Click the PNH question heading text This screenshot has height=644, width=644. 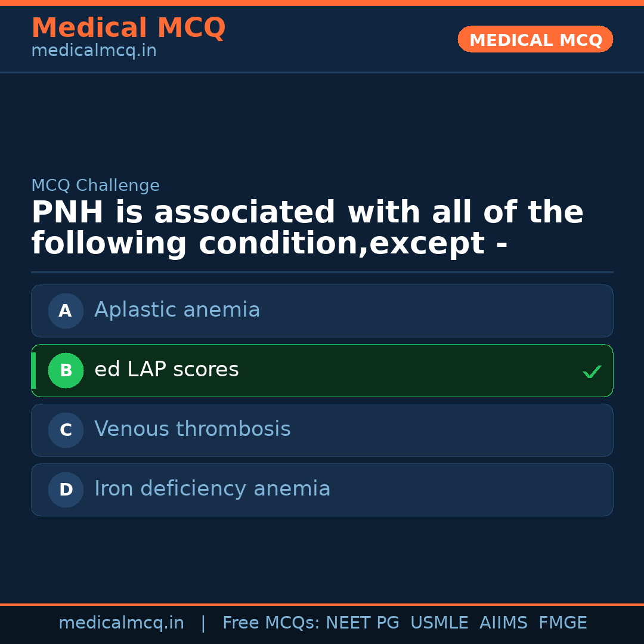point(307,228)
